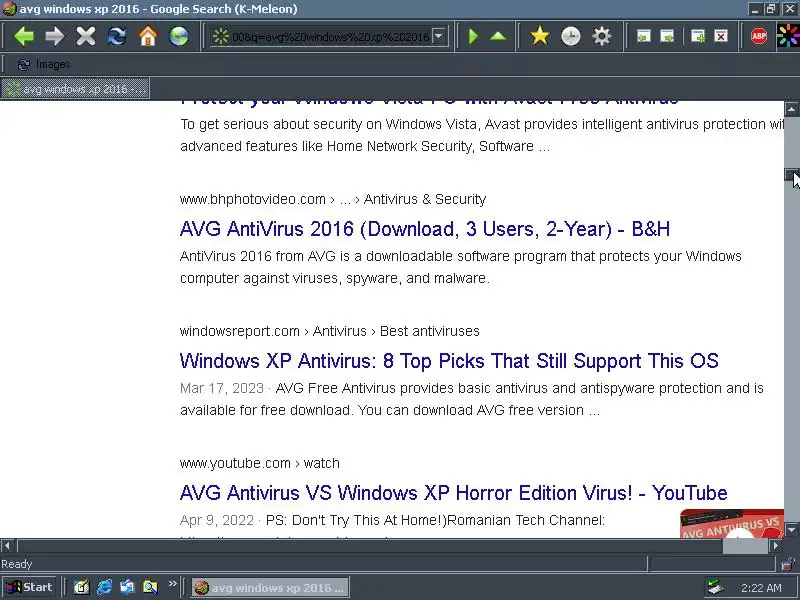Click the K-Meleon title bar icon
This screenshot has height=600, width=800.
pos(9,9)
